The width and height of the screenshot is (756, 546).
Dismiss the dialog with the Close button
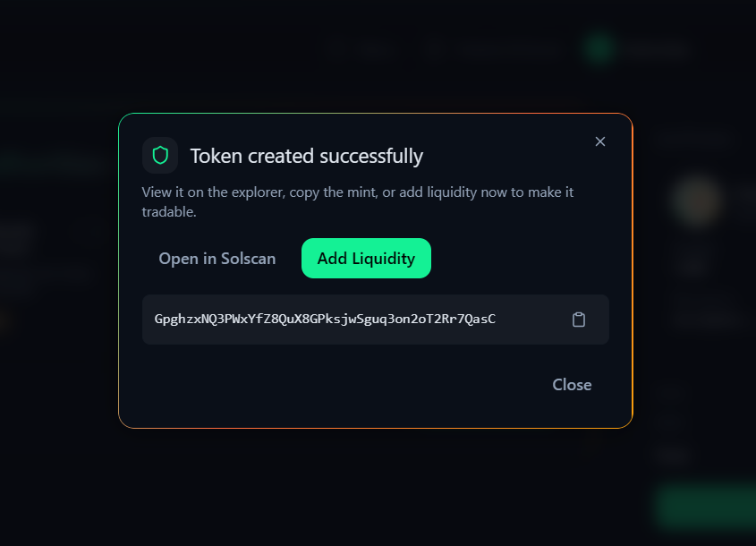[572, 384]
